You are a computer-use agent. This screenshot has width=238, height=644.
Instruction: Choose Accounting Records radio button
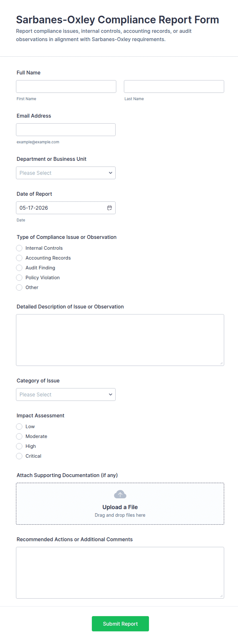tap(19, 258)
